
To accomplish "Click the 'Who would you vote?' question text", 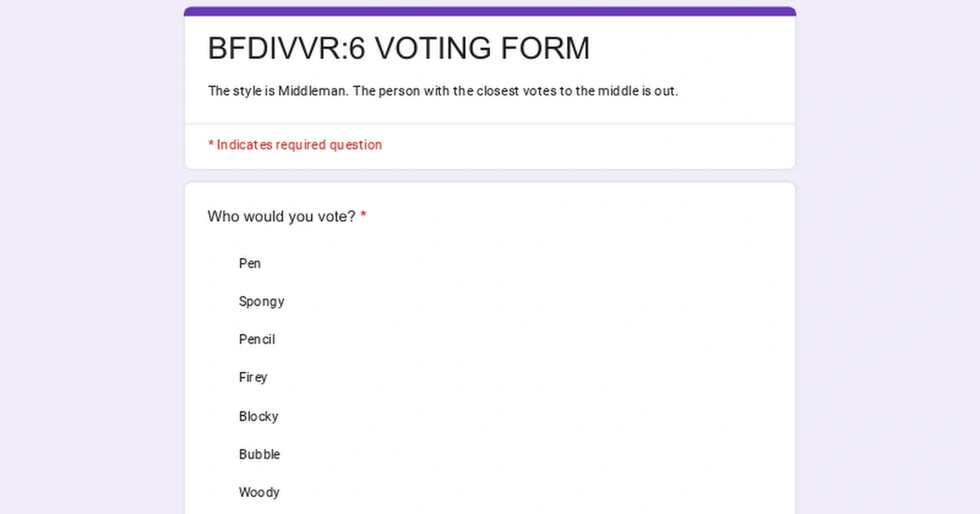I will click(281, 217).
